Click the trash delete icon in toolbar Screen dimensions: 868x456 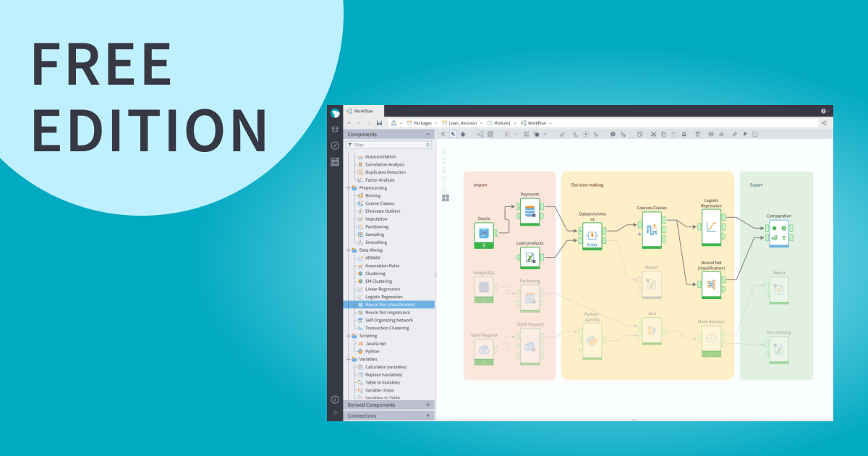[697, 134]
